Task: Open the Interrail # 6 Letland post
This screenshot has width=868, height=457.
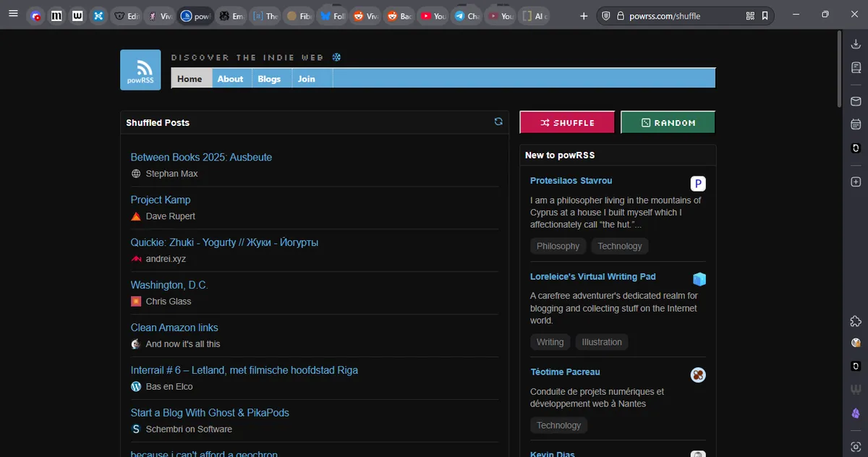Action: (x=244, y=370)
